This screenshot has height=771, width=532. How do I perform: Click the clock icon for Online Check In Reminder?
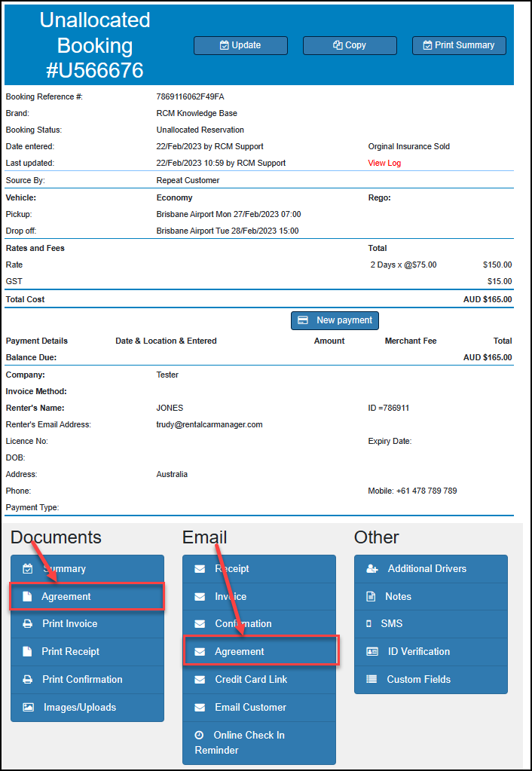pyautogui.click(x=199, y=735)
